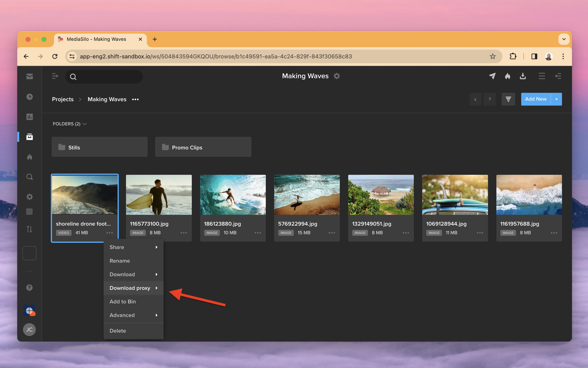Open the analytics bar chart icon
Image resolution: width=588 pixels, height=368 pixels.
pos(29,117)
